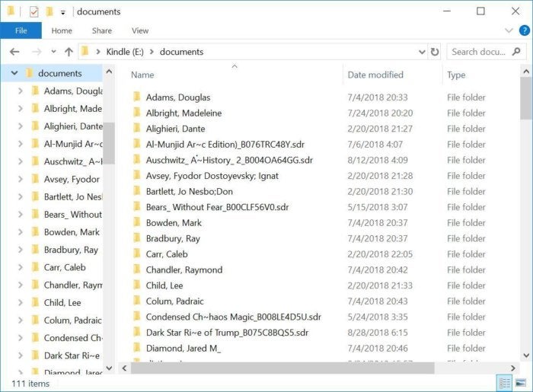533x392 pixels.
Task: Click the file list scroll right arrow
Action: coord(513,368)
